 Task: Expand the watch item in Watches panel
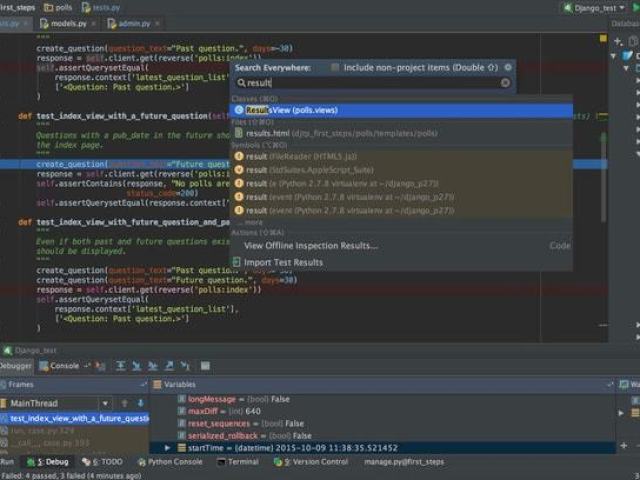pos(621,413)
